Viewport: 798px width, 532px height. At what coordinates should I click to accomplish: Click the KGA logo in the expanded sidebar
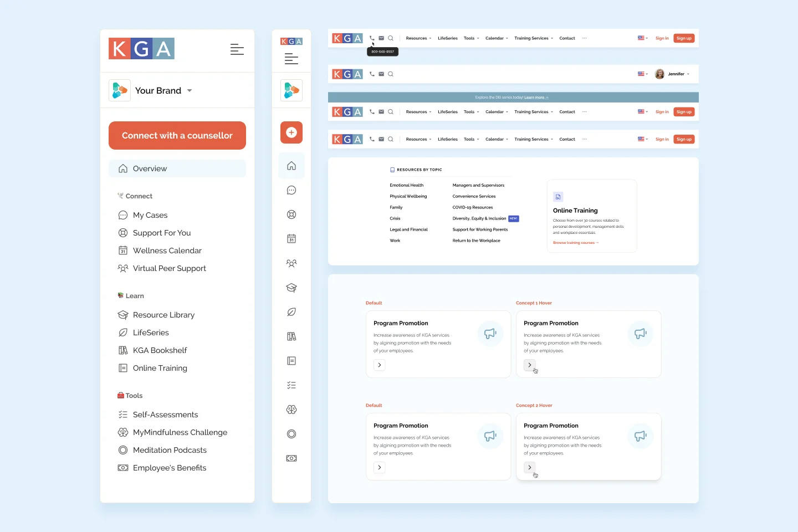(x=141, y=49)
